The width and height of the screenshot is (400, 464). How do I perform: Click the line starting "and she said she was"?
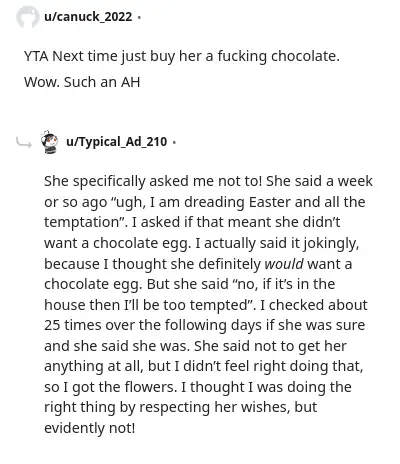pyautogui.click(x=195, y=346)
